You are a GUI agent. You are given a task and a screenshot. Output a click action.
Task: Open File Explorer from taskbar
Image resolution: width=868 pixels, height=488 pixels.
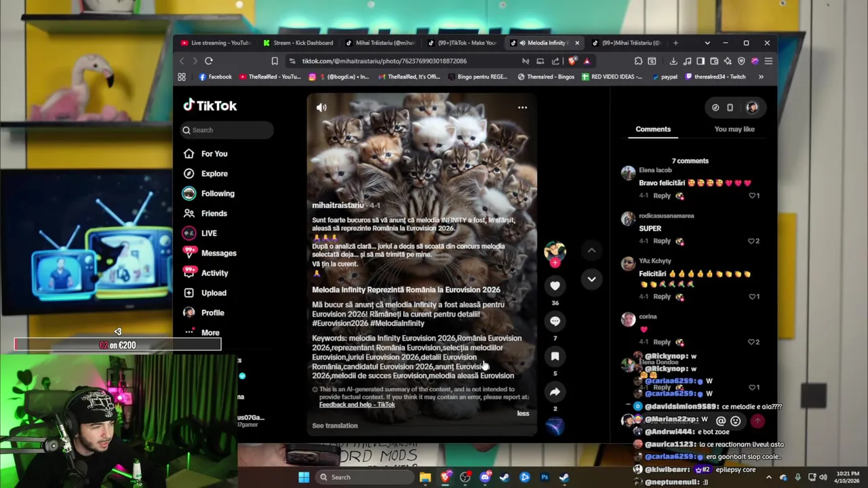[x=425, y=477]
